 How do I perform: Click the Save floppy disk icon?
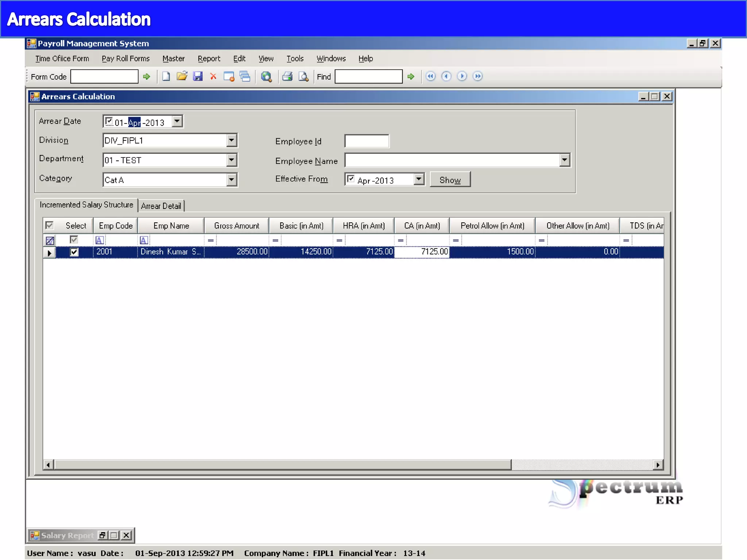[x=198, y=76]
